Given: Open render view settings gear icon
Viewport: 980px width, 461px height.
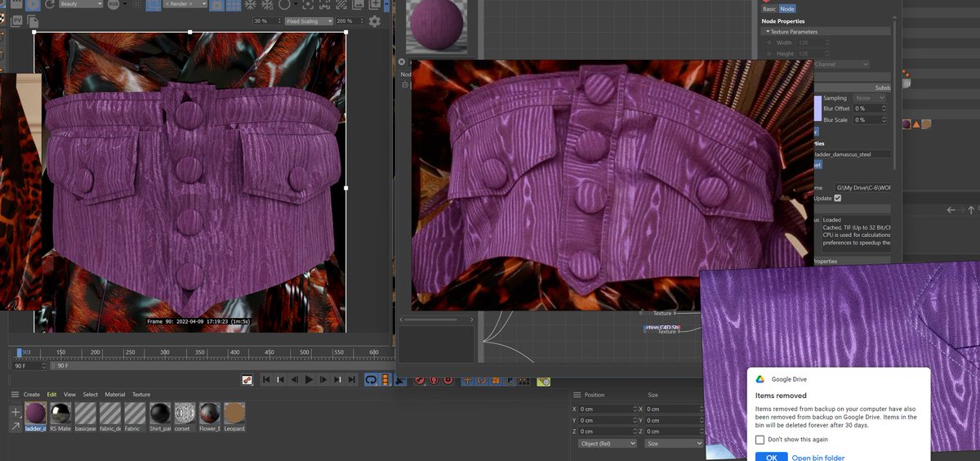Looking at the screenshot, I should pyautogui.click(x=374, y=20).
